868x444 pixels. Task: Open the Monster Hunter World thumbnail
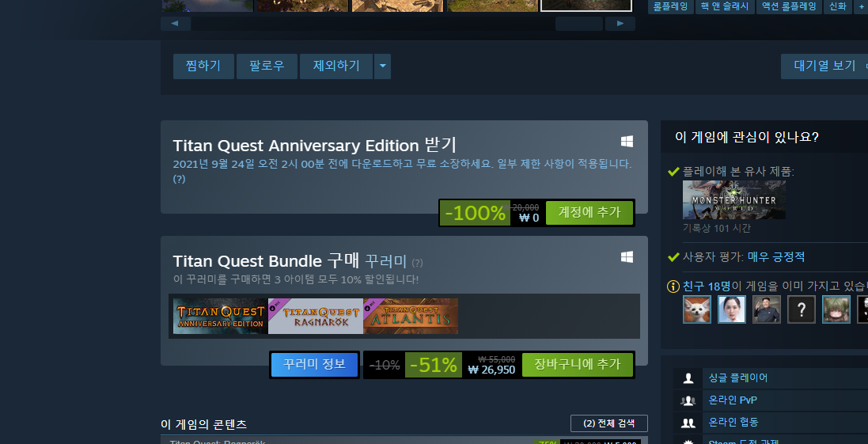pyautogui.click(x=734, y=200)
